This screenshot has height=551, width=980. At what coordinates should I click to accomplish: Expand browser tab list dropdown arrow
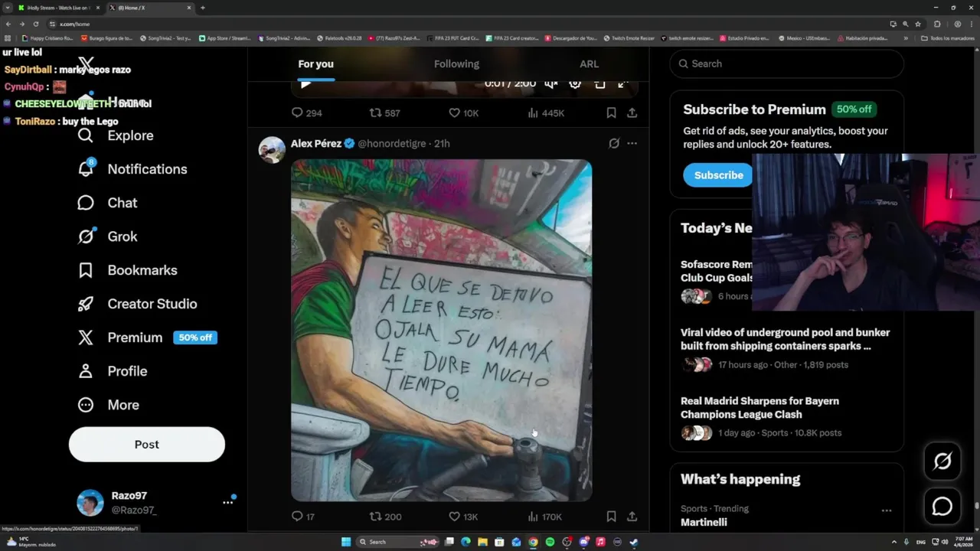point(8,8)
